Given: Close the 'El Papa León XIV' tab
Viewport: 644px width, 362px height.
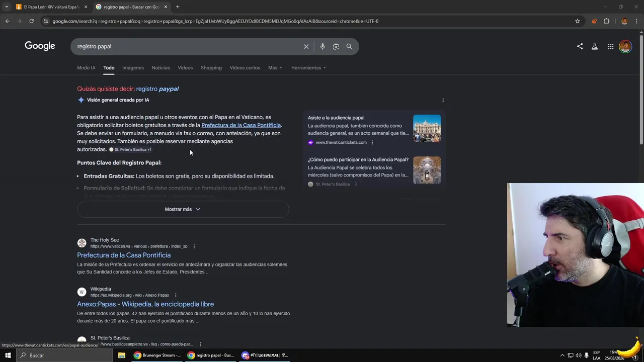Looking at the screenshot, I should [x=86, y=7].
